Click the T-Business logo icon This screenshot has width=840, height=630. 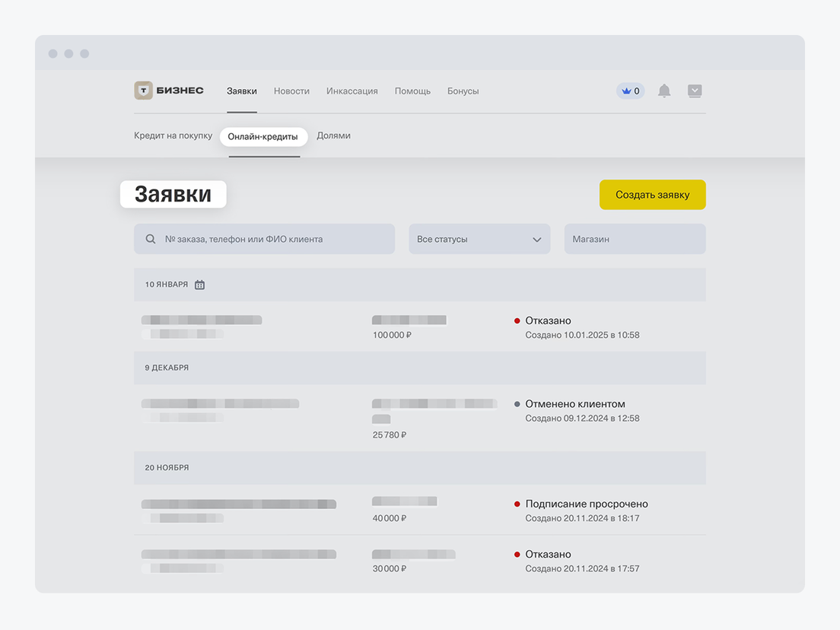click(143, 91)
